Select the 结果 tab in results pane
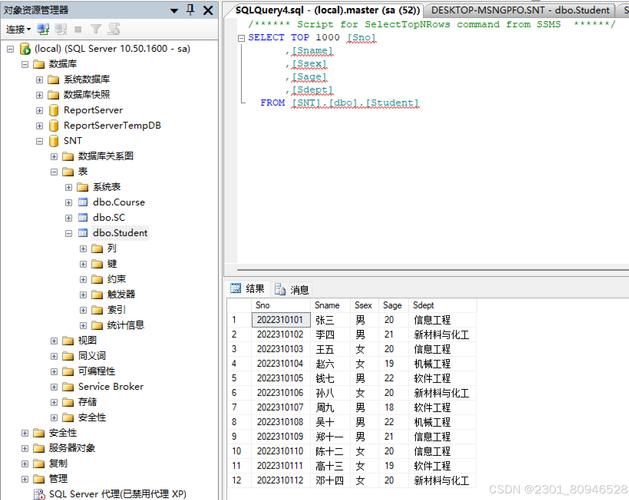Image resolution: width=629 pixels, height=500 pixels. (x=248, y=289)
